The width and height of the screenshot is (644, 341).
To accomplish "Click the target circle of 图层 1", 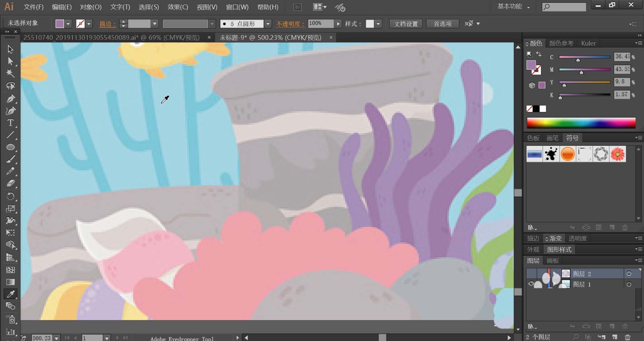I will [x=629, y=284].
